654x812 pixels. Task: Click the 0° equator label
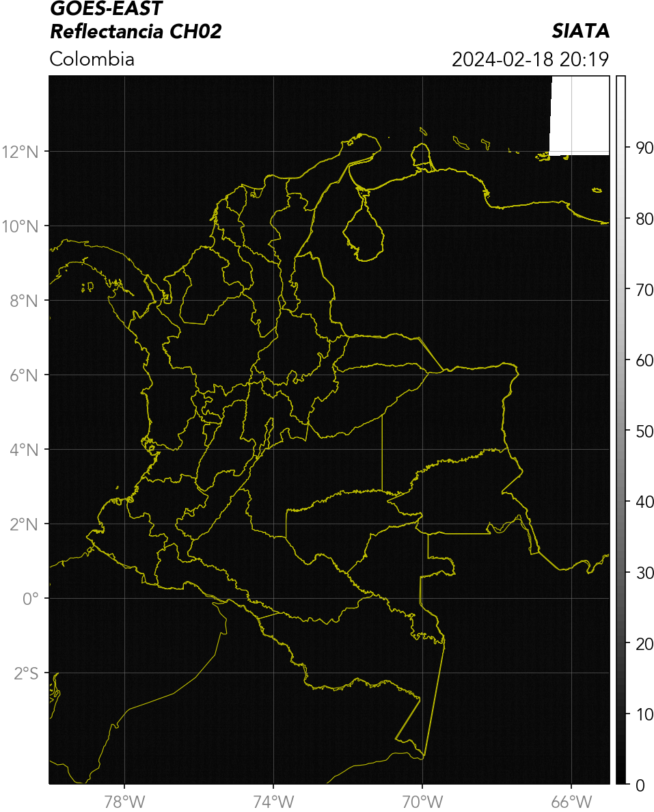click(x=31, y=599)
